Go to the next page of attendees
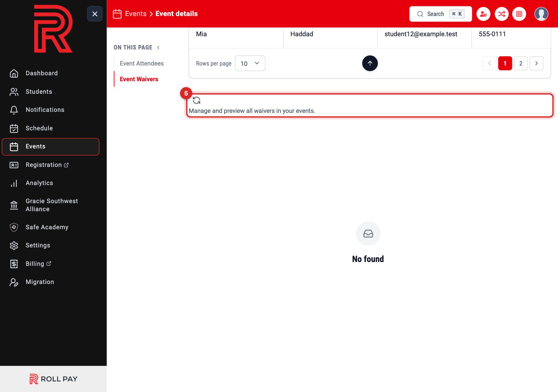The height and width of the screenshot is (392, 558). [536, 63]
